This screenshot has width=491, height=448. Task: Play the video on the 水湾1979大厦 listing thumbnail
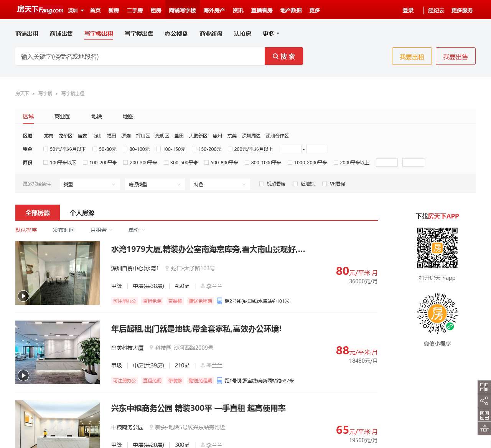[x=23, y=296]
